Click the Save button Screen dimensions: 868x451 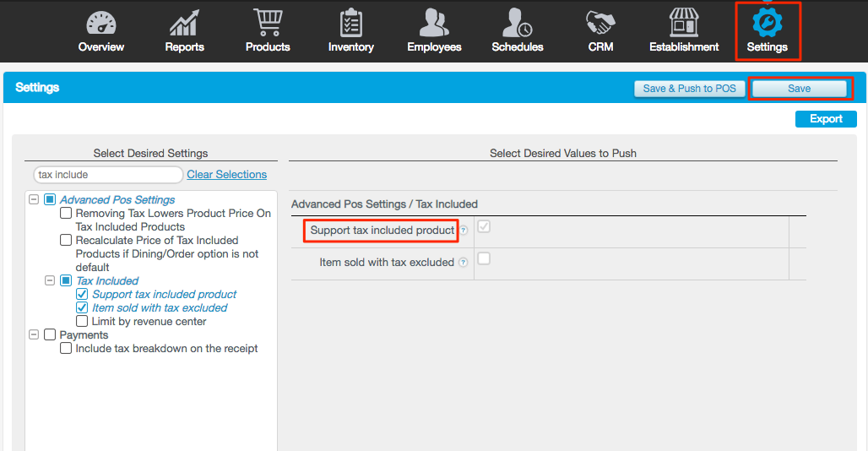click(x=799, y=89)
